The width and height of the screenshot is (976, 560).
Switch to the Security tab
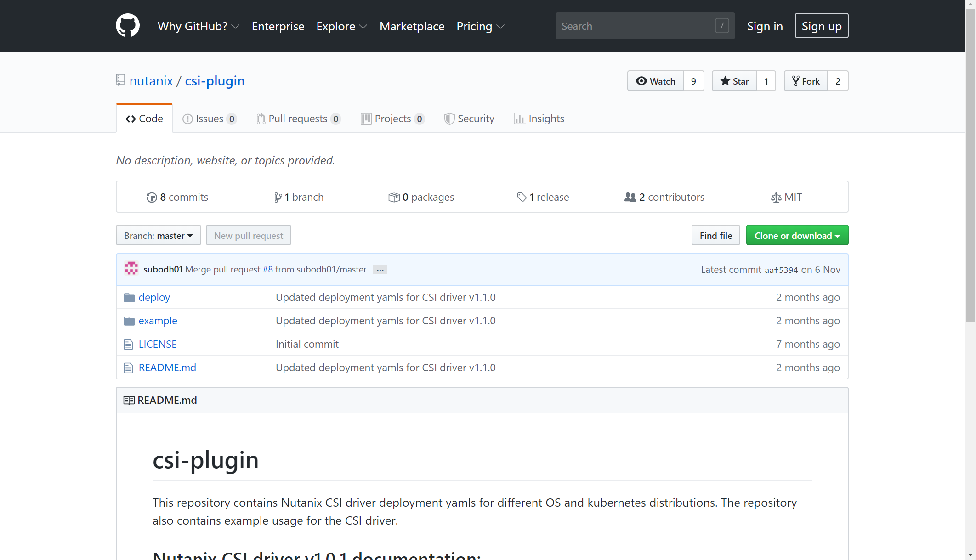(x=469, y=119)
